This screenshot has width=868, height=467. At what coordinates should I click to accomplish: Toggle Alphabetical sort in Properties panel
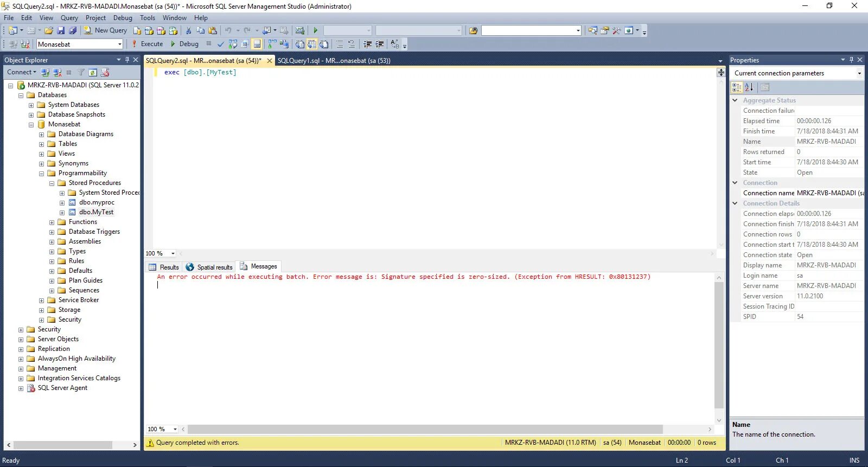pyautogui.click(x=749, y=87)
